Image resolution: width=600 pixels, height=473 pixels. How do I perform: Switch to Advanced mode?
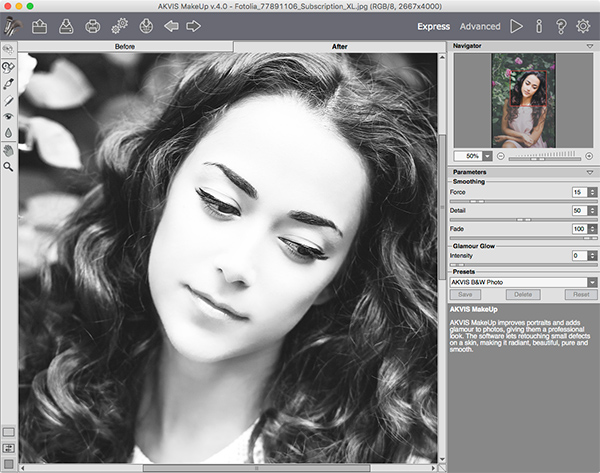tap(480, 27)
